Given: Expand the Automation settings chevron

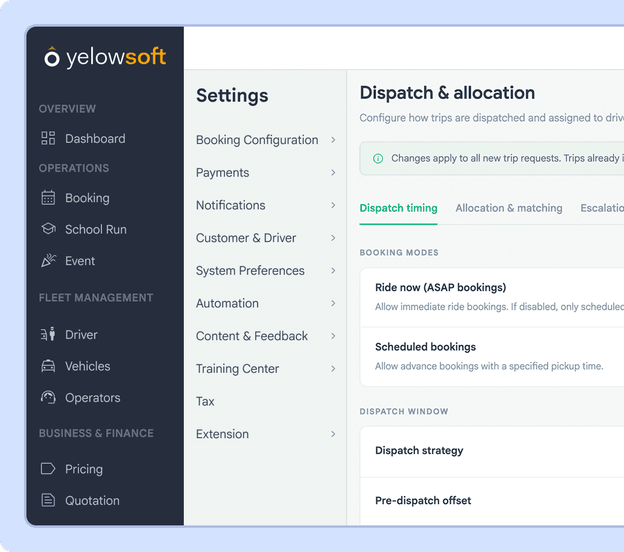Looking at the screenshot, I should 333,303.
